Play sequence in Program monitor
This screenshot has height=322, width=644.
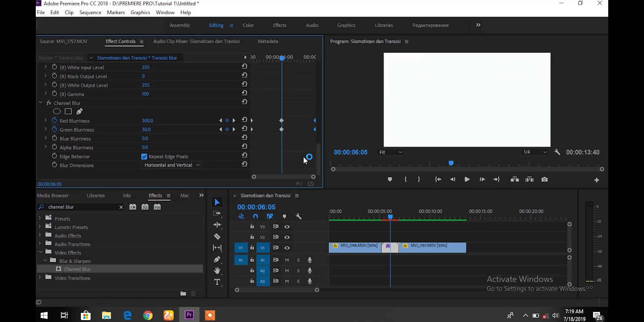(x=467, y=179)
